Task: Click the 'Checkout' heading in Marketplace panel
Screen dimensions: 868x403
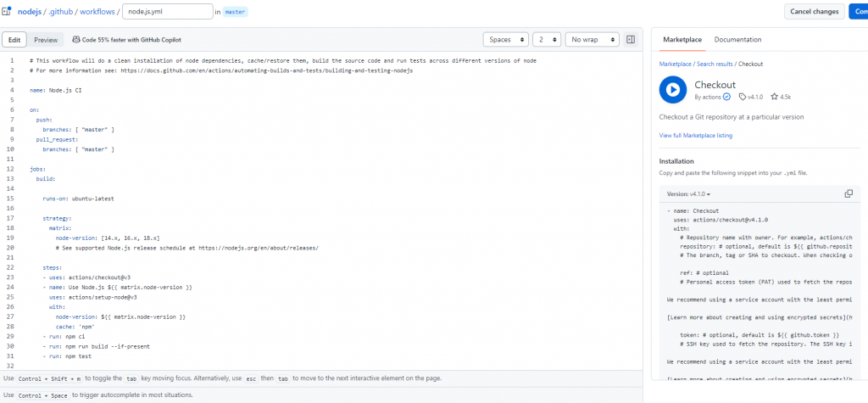Action: click(715, 85)
